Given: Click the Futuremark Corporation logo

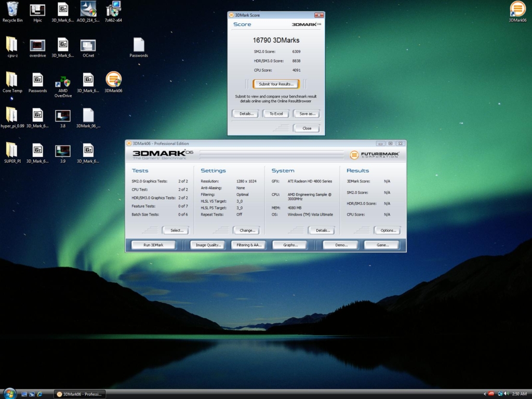Looking at the screenshot, I should point(375,155).
